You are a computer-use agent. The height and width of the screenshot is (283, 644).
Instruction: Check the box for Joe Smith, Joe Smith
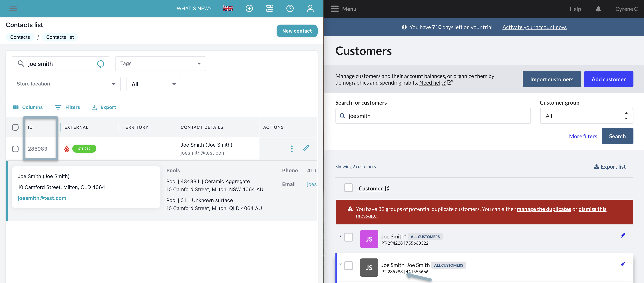click(x=348, y=266)
